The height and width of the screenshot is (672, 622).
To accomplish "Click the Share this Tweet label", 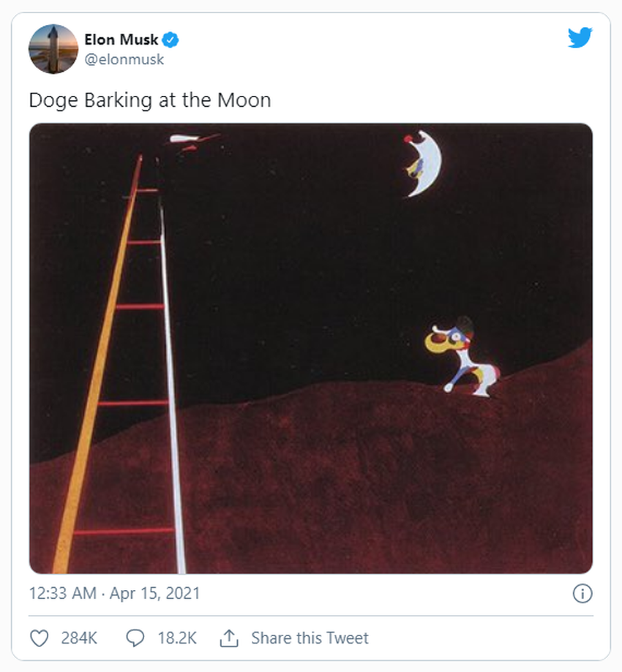I will [310, 638].
